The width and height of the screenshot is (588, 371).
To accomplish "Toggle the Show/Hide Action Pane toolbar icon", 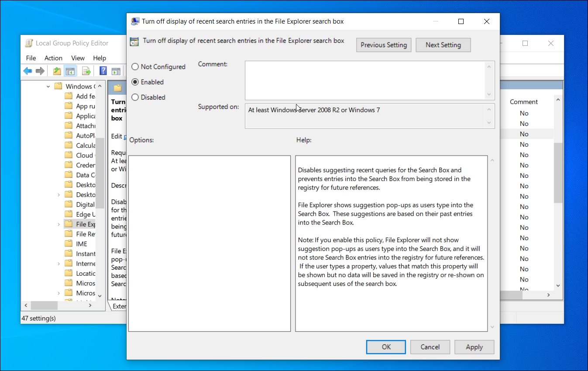I will click(116, 71).
